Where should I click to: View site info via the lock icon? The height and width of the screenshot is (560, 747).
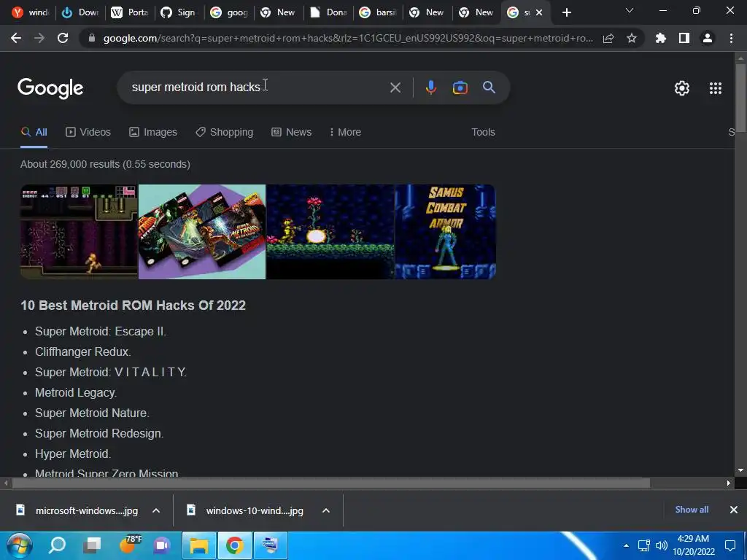91,38
